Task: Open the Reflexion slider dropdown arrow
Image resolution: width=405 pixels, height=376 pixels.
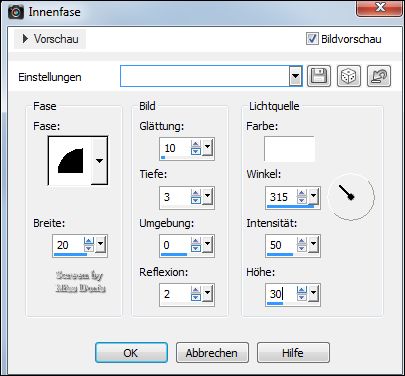Action: [x=208, y=293]
